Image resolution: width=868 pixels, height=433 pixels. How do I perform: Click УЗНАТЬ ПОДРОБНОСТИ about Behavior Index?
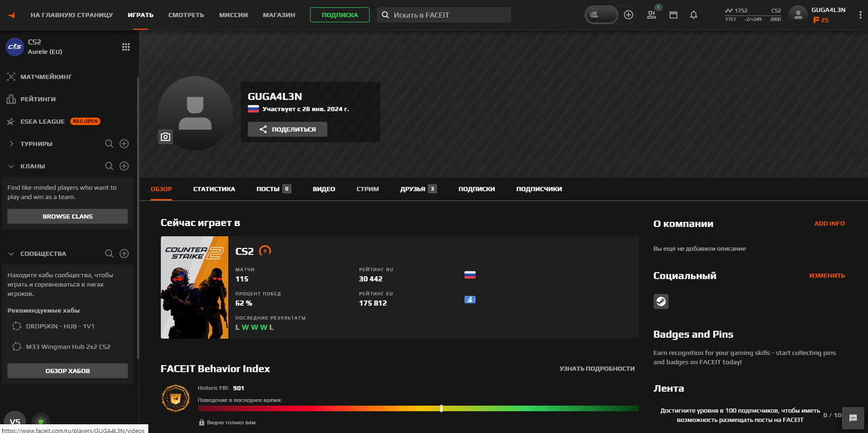[597, 369]
